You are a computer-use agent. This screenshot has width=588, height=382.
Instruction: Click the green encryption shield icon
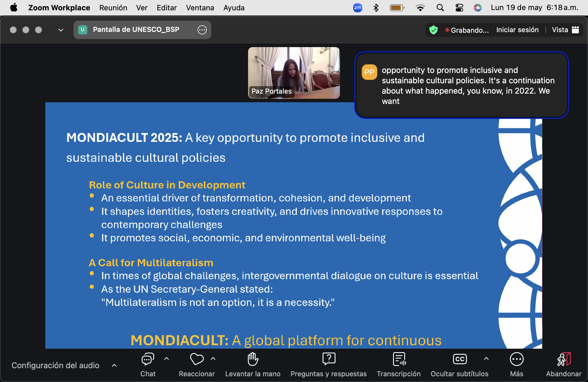434,30
